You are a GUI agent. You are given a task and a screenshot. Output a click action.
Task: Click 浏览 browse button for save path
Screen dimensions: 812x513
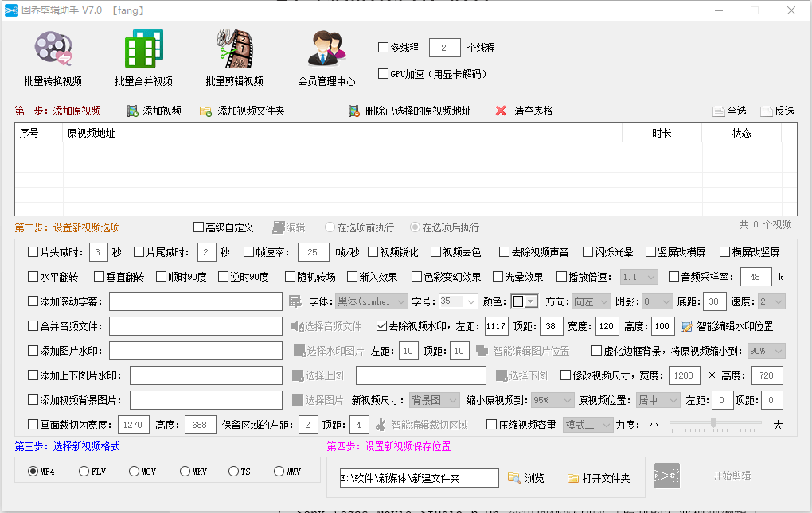(x=526, y=478)
